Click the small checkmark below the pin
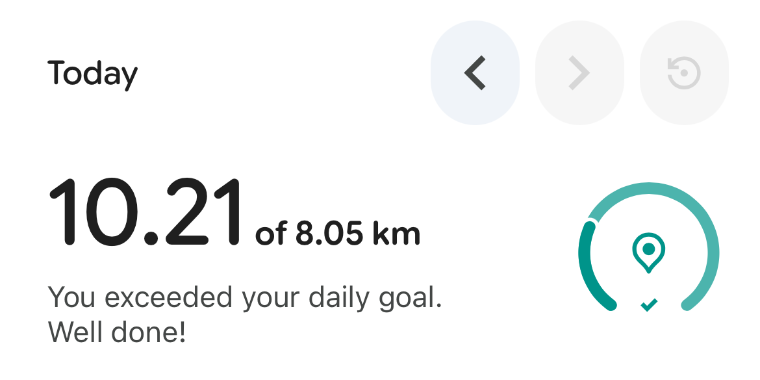 (x=649, y=304)
